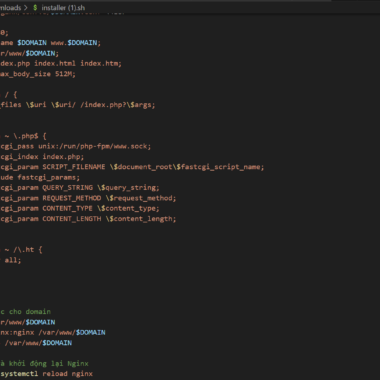Place cursor on 'cgi_index index.php;' line
Viewport: 380px width, 380px height.
pos(42,157)
